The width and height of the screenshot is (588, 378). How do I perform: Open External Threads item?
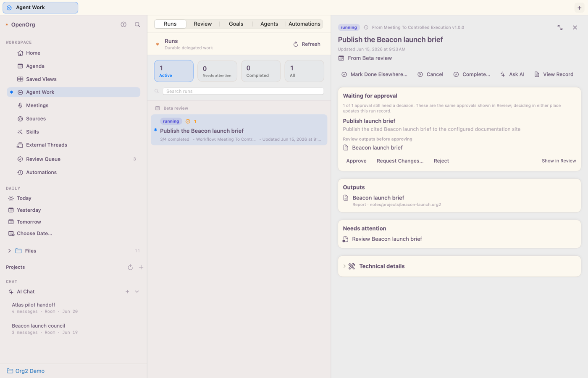[x=73, y=145]
